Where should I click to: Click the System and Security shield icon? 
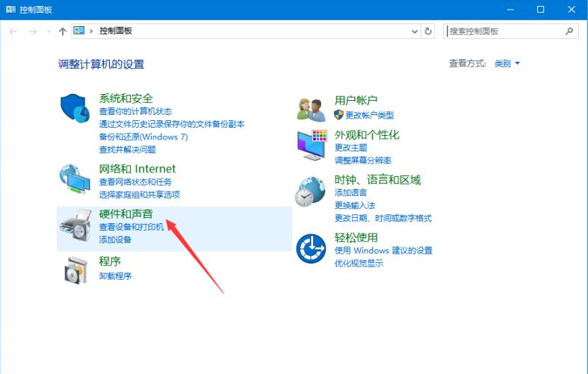click(x=75, y=109)
